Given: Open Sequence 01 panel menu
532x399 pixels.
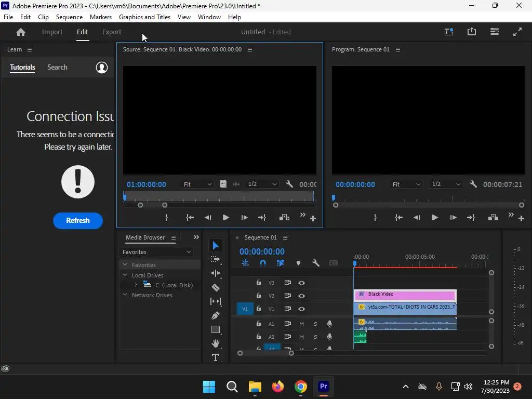Looking at the screenshot, I should [x=285, y=237].
